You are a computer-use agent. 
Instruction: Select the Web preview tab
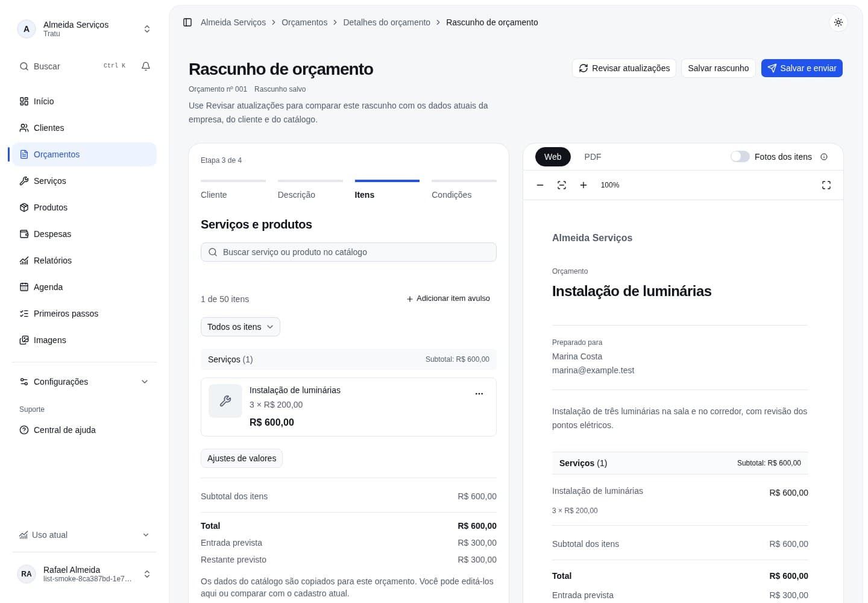tap(553, 157)
